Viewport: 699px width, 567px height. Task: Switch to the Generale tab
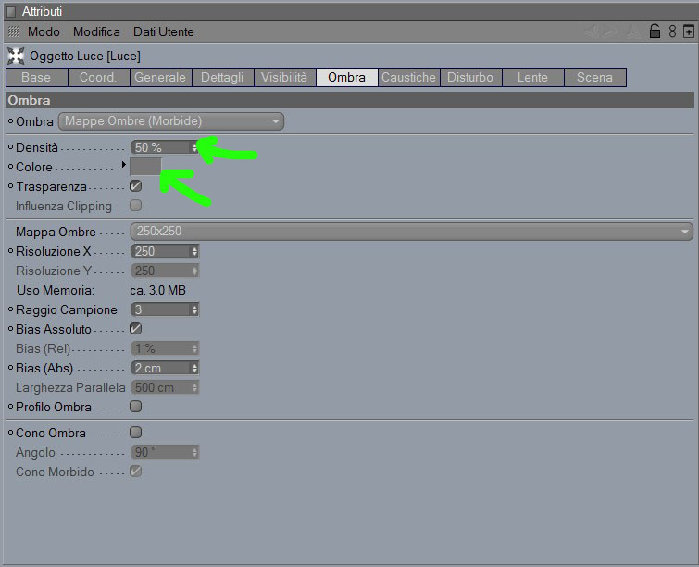pyautogui.click(x=161, y=78)
